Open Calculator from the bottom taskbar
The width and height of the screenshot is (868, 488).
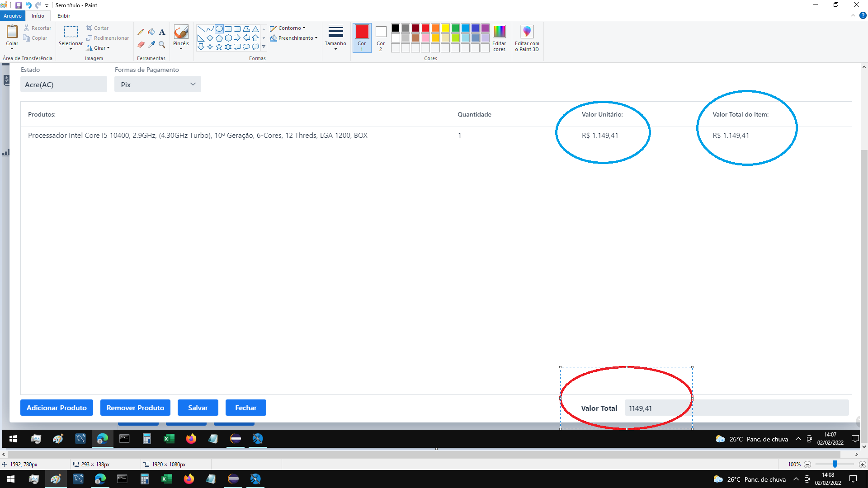(x=144, y=479)
